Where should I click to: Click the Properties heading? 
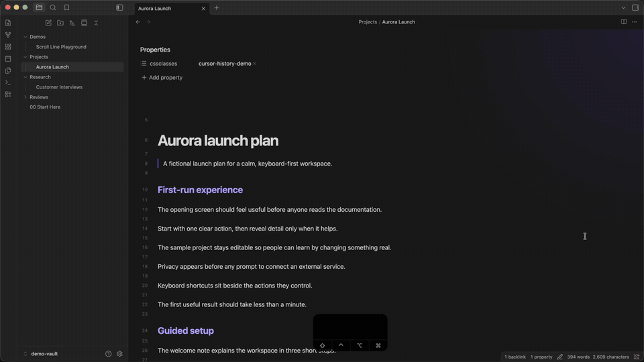pos(155,50)
